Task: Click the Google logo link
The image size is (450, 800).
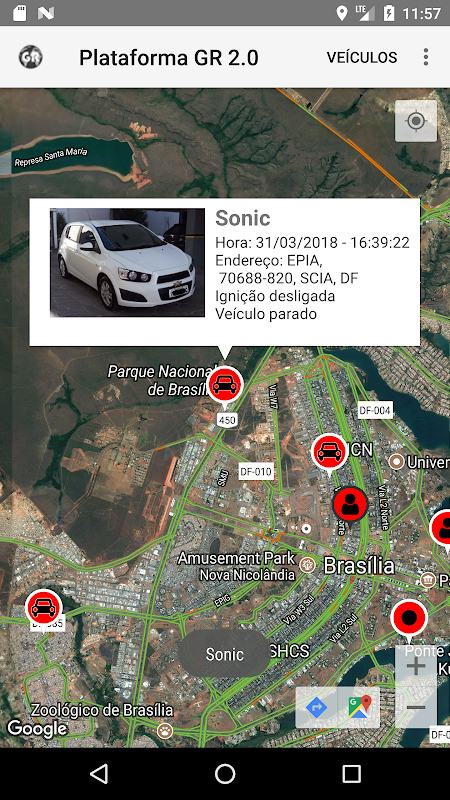Action: (x=36, y=729)
